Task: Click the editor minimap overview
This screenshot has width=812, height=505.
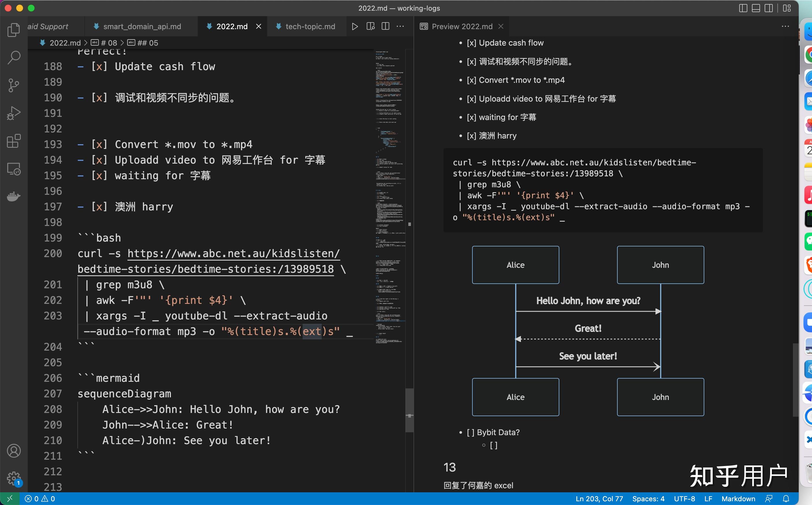Action: tap(389, 197)
